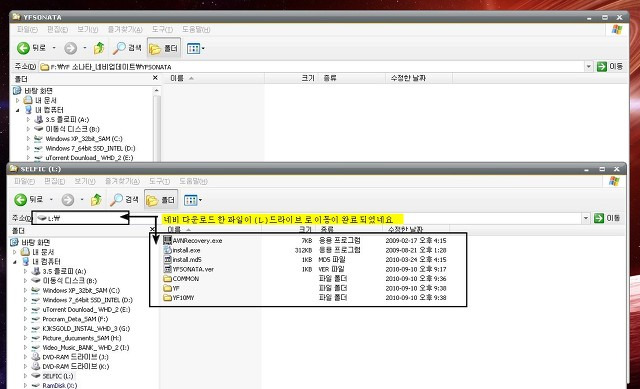Collapse 내 컴퓨터 in SELFIC folder tree

click(15, 262)
